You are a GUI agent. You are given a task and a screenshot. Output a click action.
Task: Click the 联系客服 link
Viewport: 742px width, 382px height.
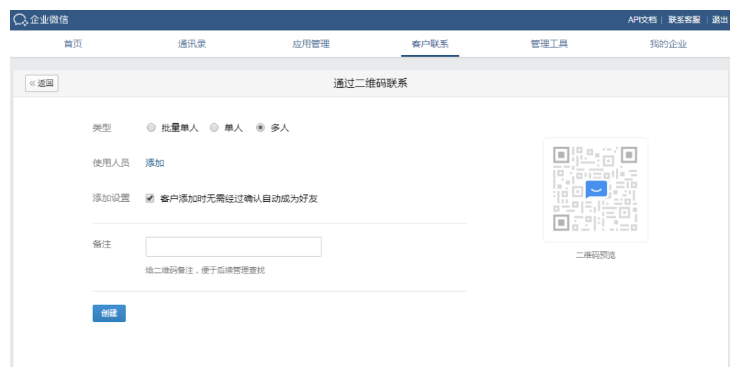click(x=684, y=20)
